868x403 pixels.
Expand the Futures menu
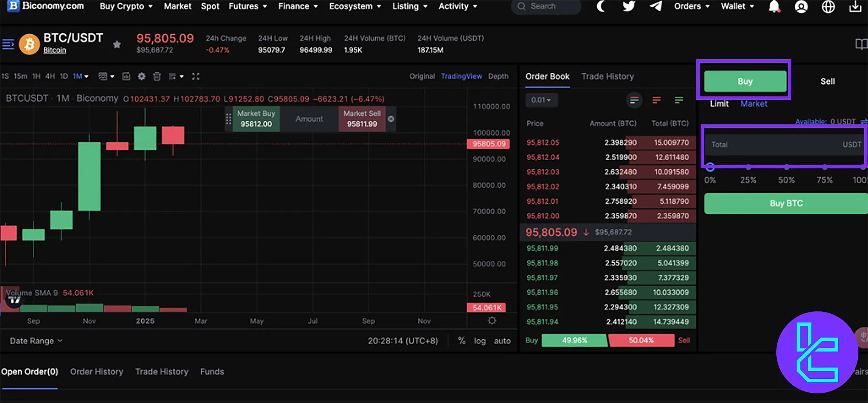248,6
